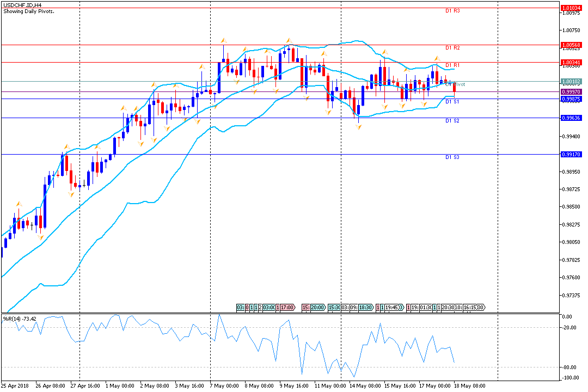
Task: Click the %R(14) indicator label
Action: click(x=20, y=318)
